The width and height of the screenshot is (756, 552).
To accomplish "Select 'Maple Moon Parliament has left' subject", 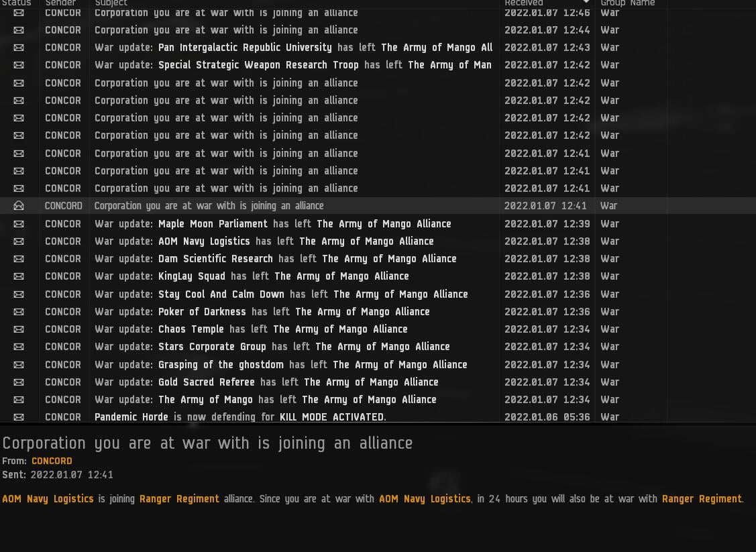I will (x=273, y=224).
